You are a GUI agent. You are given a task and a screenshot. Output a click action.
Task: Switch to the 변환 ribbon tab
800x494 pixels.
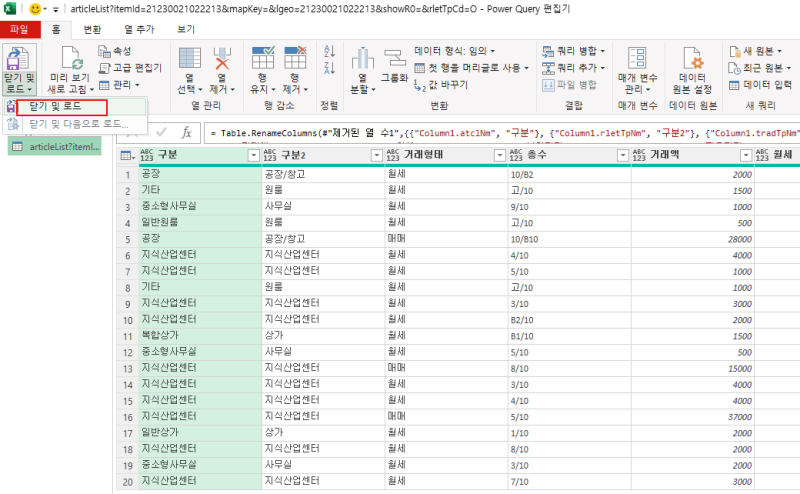[92, 30]
